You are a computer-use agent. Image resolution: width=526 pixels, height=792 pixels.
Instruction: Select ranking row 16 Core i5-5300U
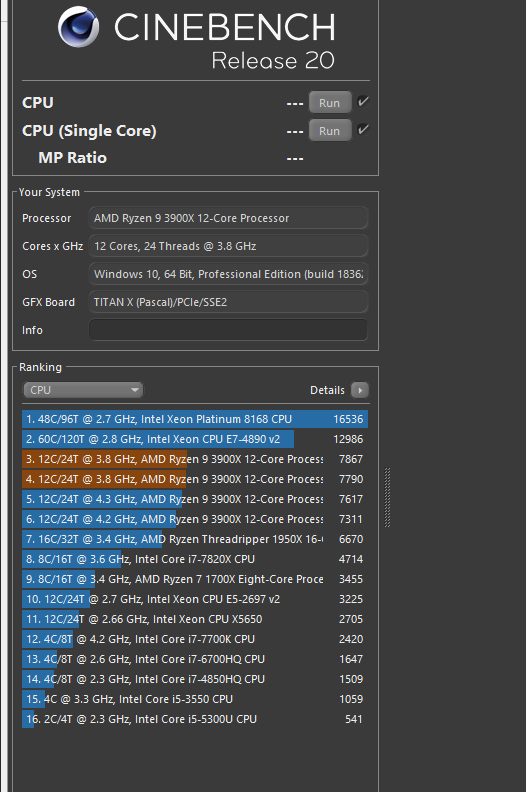pyautogui.click(x=195, y=719)
